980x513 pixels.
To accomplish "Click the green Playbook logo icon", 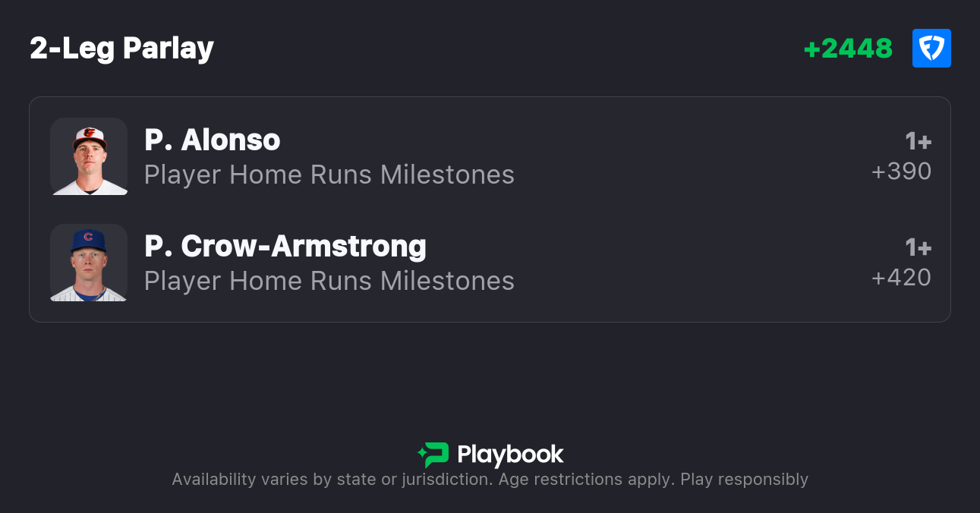I will 433,455.
